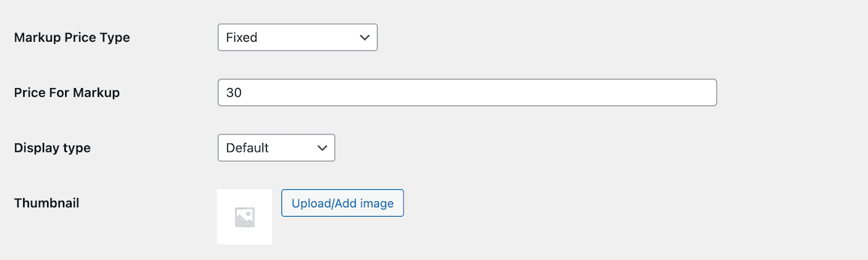Image resolution: width=868 pixels, height=260 pixels.
Task: Expand the Default display options list
Action: 276,148
